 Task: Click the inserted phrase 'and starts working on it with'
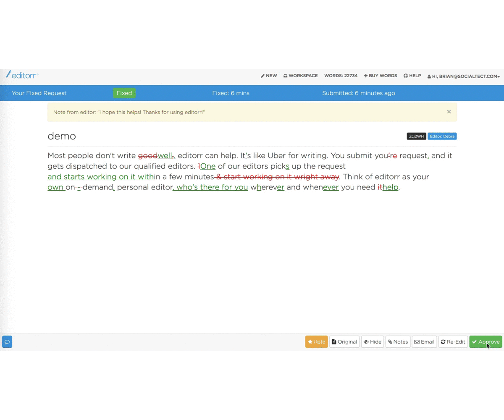coord(101,177)
